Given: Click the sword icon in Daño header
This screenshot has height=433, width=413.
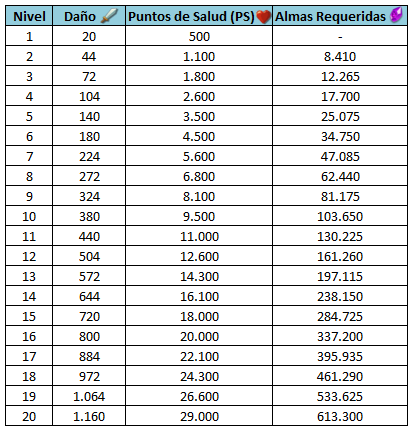Looking at the screenshot, I should (109, 16).
